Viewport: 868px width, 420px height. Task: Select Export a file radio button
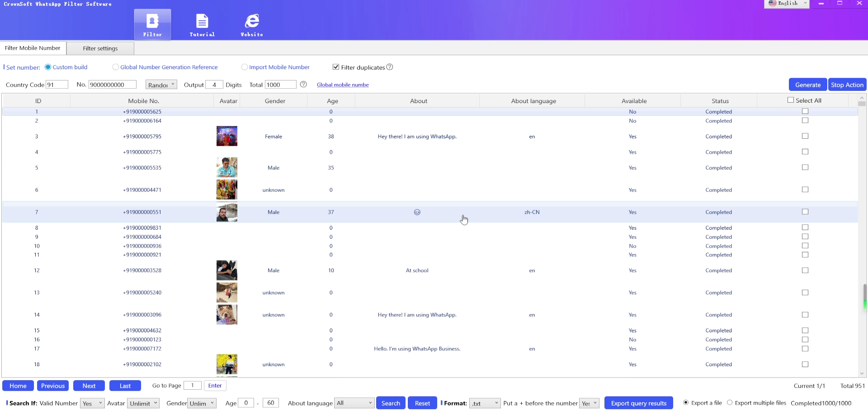coord(686,402)
